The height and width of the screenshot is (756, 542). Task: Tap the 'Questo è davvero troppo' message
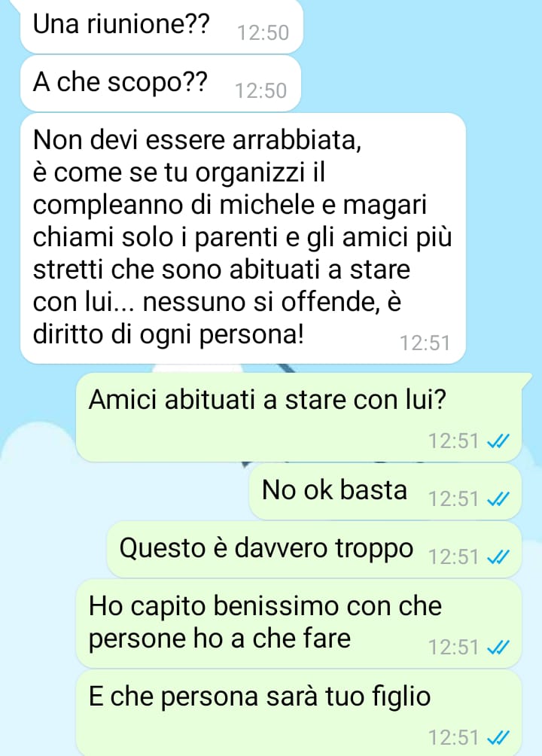[x=314, y=550]
